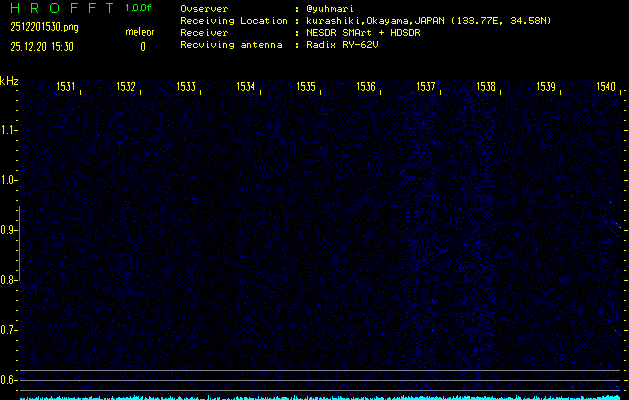Click the 1.0.0f version label
This screenshot has height=400, width=629.
(x=140, y=9)
